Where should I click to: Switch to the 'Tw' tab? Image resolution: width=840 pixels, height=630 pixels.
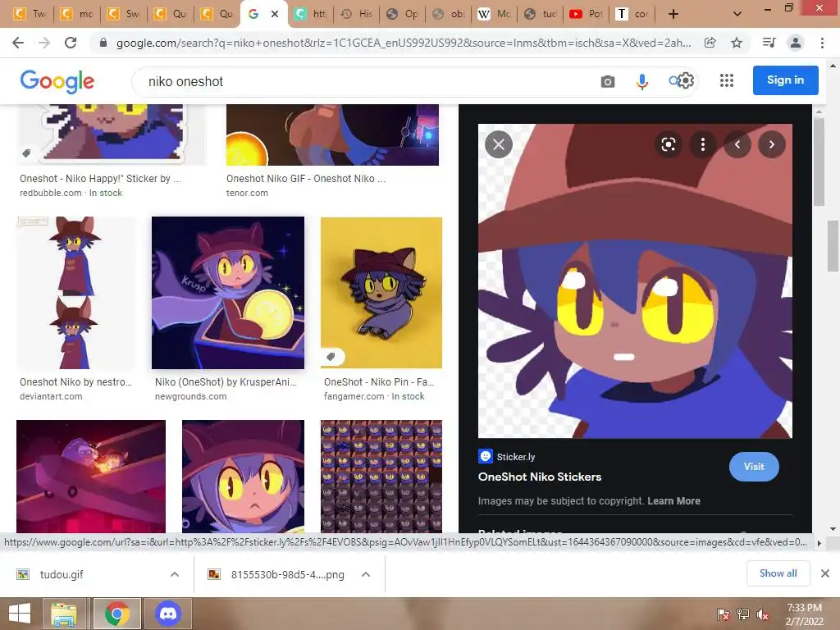30,14
